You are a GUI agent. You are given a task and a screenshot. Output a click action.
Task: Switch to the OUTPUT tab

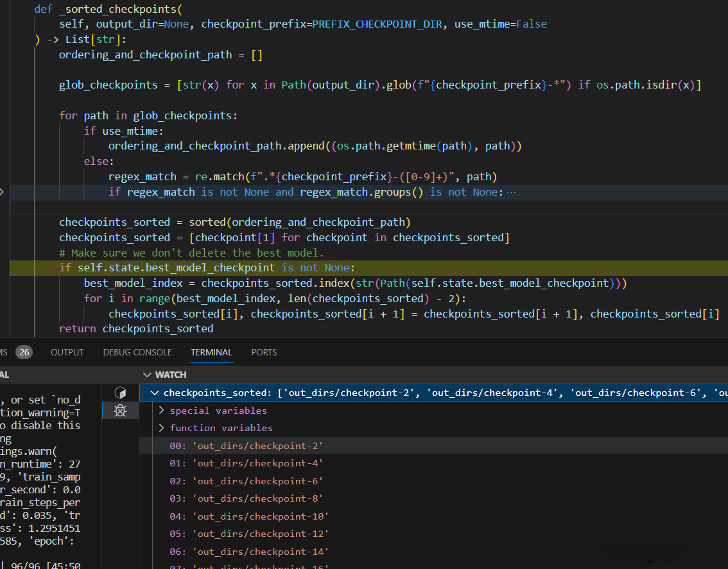click(67, 352)
